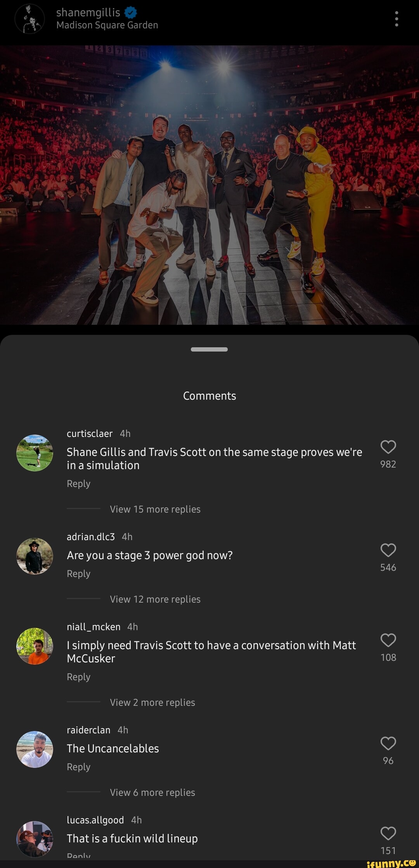The width and height of the screenshot is (419, 868).
Task: Open the Madison Square Garden stage photo
Action: [209, 185]
